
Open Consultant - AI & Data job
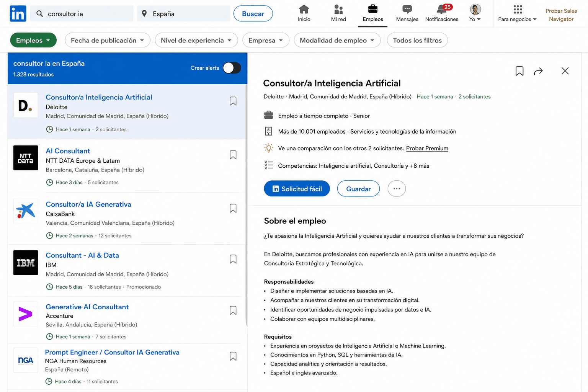(x=82, y=255)
